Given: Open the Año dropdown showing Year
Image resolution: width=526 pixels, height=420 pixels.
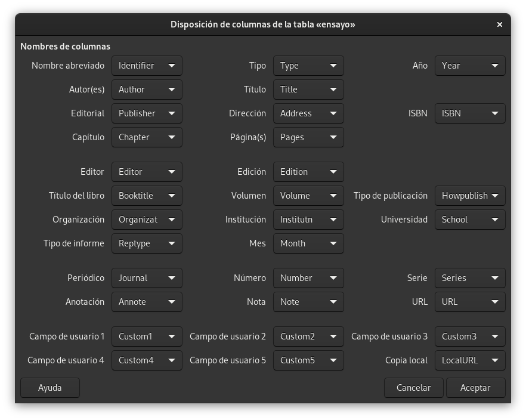Looking at the screenshot, I should (x=470, y=66).
